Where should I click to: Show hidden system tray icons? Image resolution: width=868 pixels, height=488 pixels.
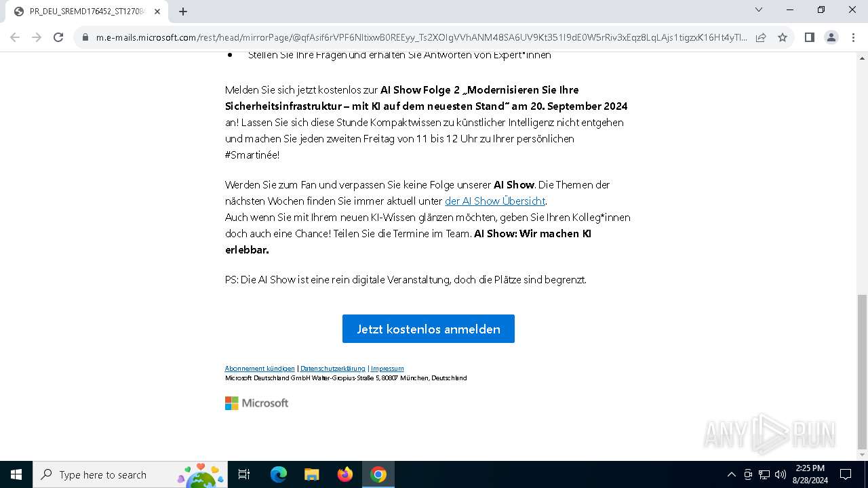tap(731, 474)
